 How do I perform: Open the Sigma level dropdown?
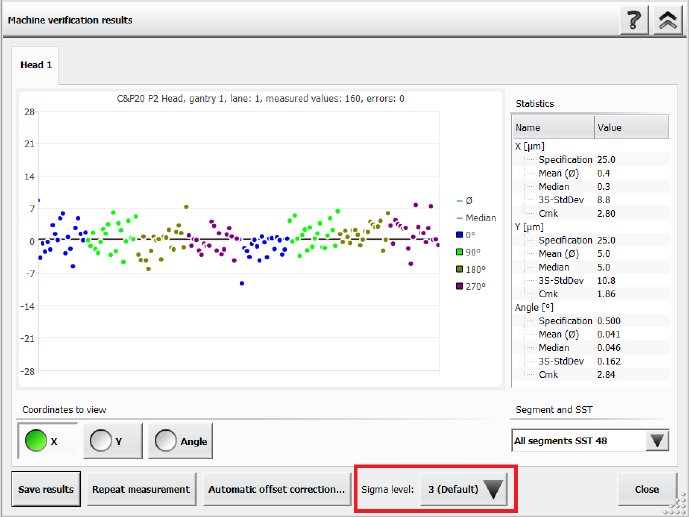coord(464,489)
